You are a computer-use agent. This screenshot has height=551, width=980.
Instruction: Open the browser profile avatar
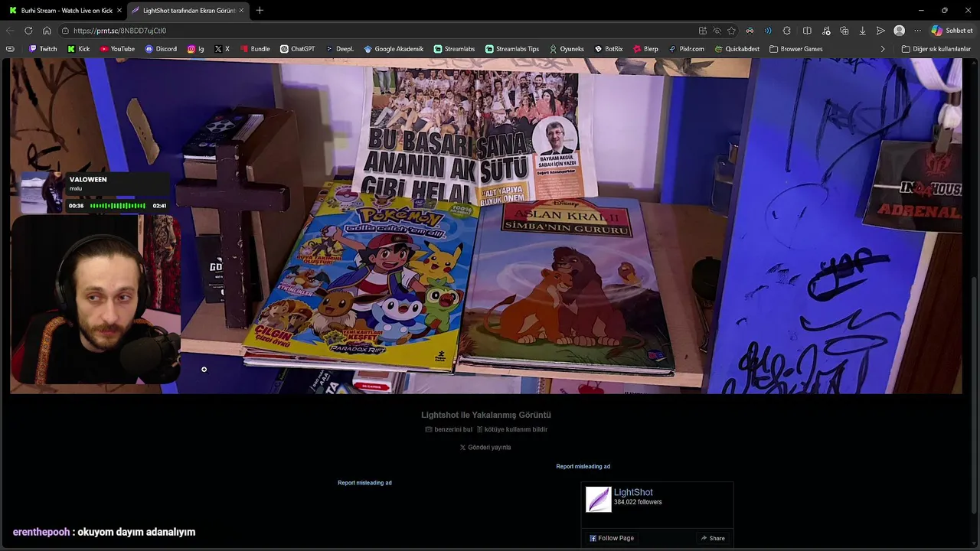click(x=899, y=31)
